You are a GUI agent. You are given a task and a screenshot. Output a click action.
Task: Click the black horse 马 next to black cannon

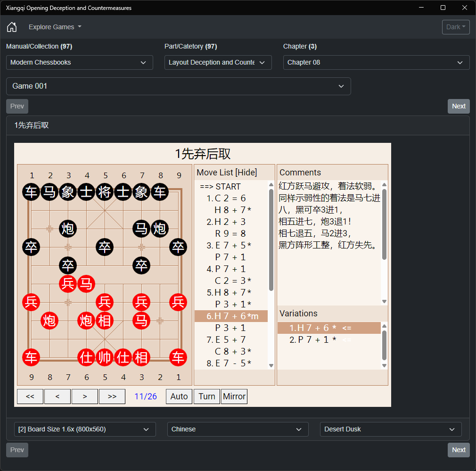tap(141, 229)
